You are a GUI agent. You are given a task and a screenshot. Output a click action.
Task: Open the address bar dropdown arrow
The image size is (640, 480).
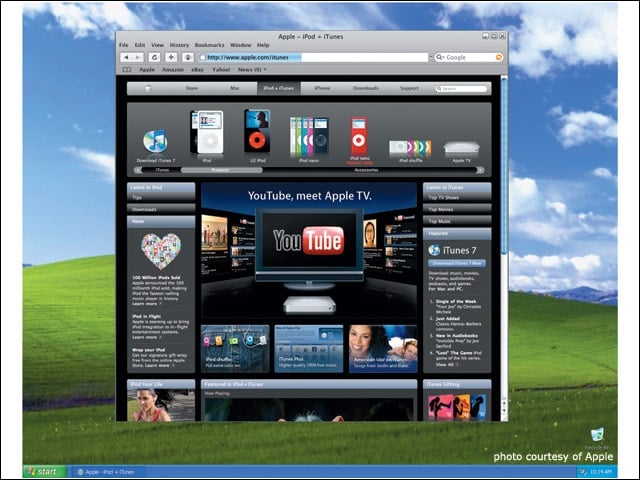431,58
